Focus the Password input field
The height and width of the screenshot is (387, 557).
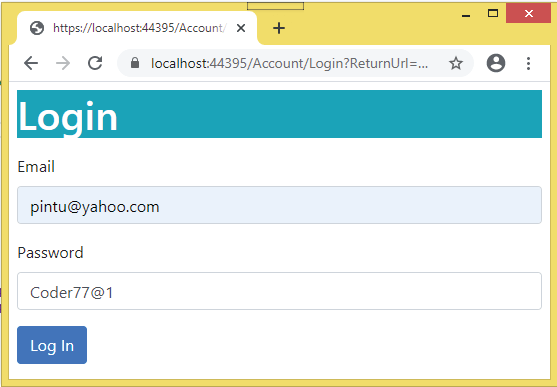(279, 291)
